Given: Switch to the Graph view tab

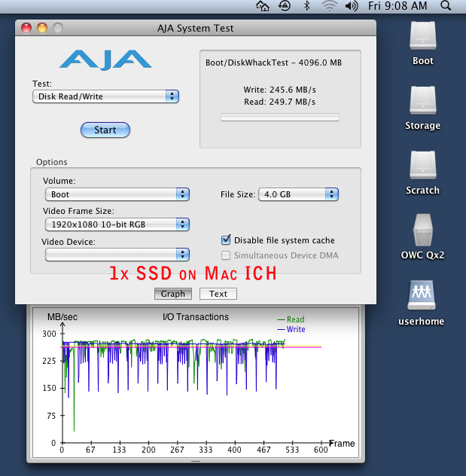Looking at the screenshot, I should 173,294.
